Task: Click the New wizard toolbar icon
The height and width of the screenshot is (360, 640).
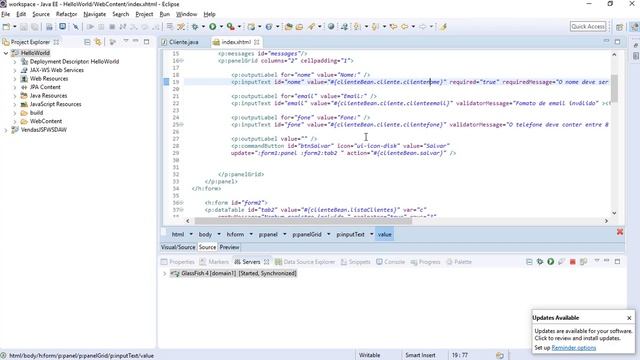Action: (6, 27)
